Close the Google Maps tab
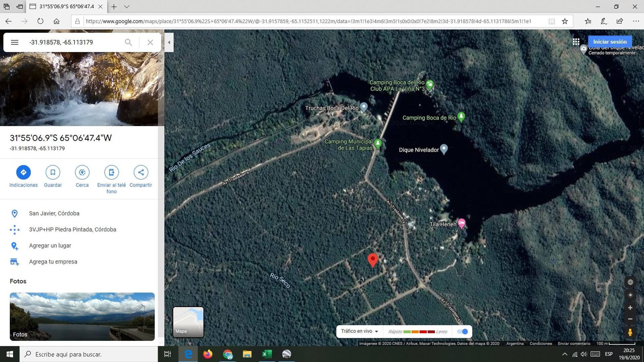 (100, 7)
